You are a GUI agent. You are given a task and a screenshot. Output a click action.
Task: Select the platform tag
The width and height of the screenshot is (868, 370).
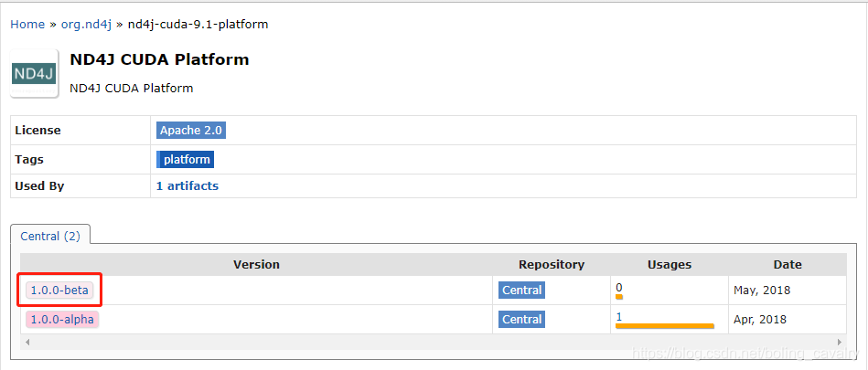point(186,160)
